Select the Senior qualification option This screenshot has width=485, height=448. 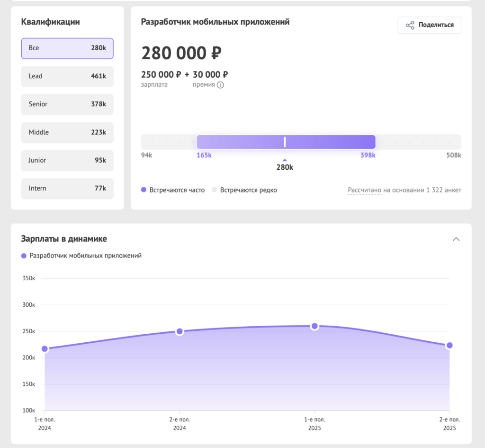(67, 104)
